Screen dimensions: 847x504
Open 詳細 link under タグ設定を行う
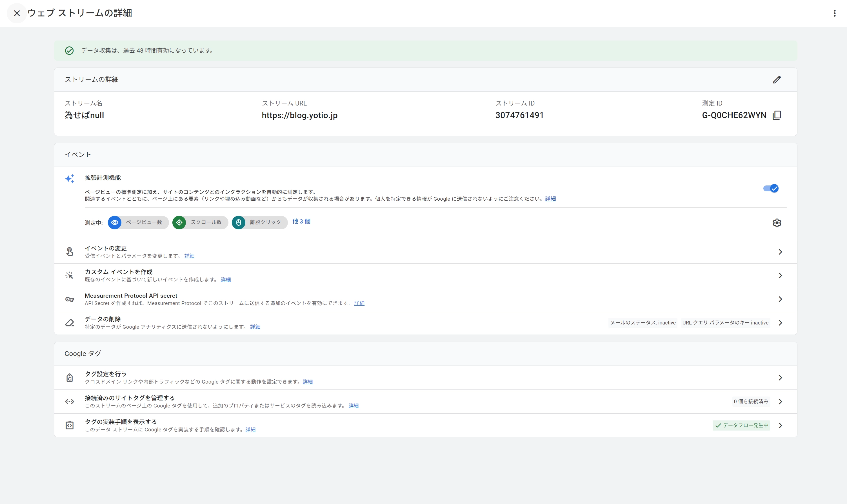coord(308,382)
